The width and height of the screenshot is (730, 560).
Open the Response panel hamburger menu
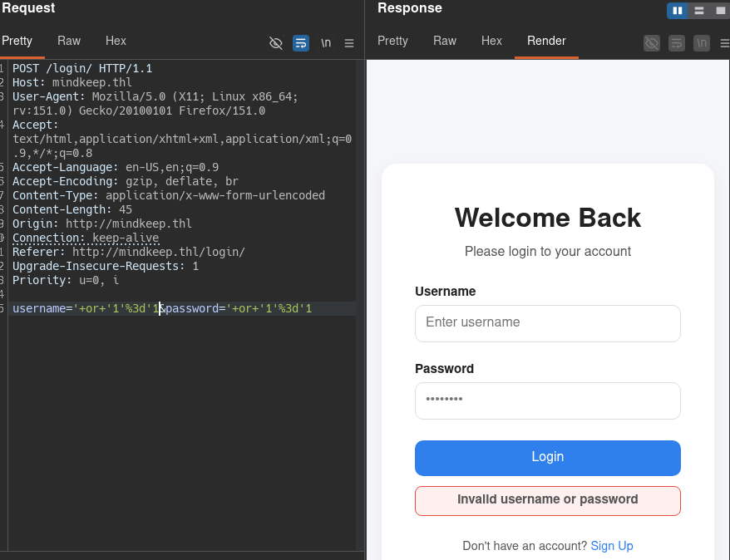[725, 43]
